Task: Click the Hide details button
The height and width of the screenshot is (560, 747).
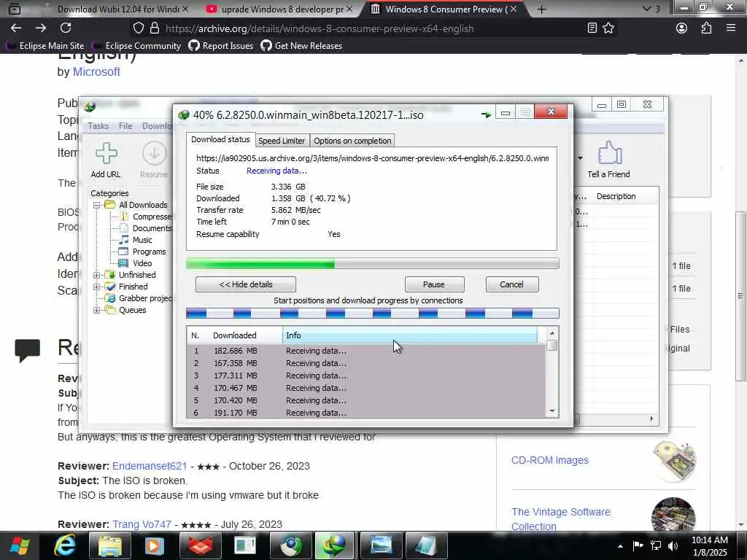Action: (246, 284)
